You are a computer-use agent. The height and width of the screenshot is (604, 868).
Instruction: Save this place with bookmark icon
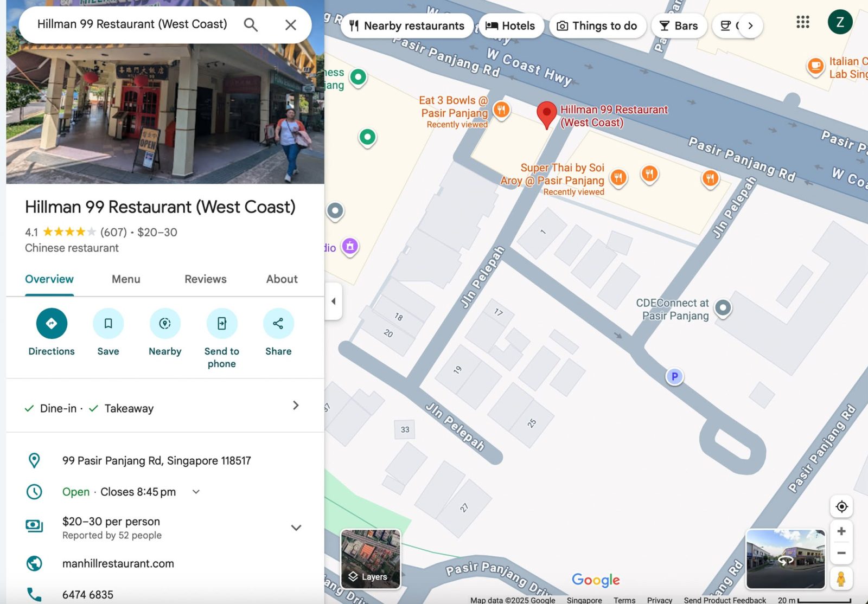tap(108, 323)
